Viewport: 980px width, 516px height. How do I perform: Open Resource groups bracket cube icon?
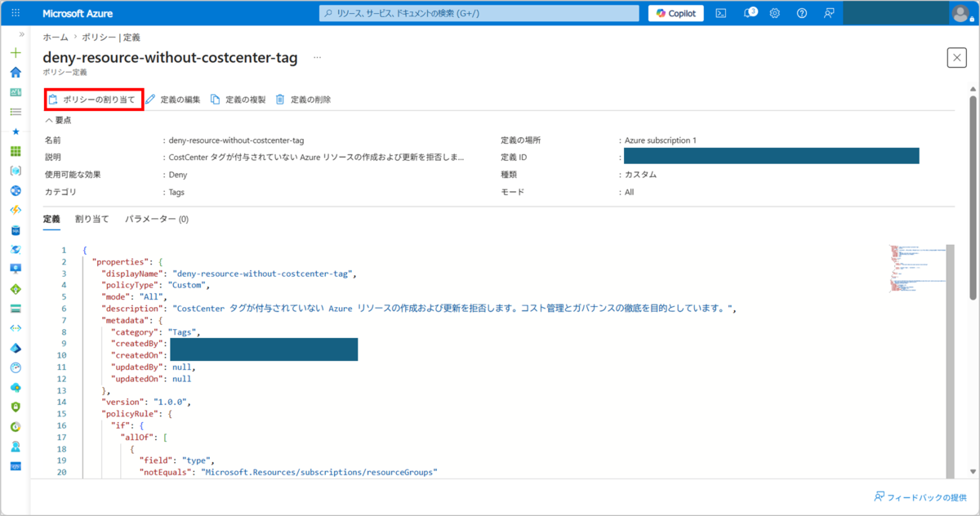click(x=16, y=171)
